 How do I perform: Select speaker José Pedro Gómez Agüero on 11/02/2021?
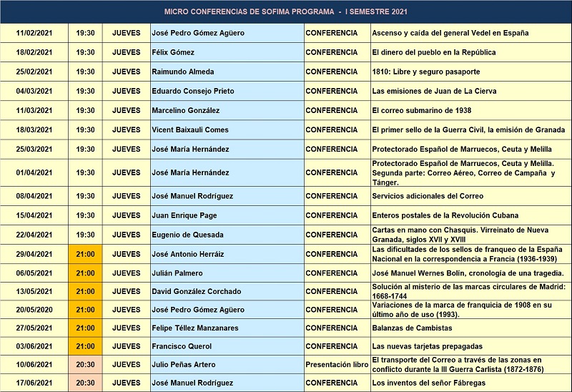198,33
